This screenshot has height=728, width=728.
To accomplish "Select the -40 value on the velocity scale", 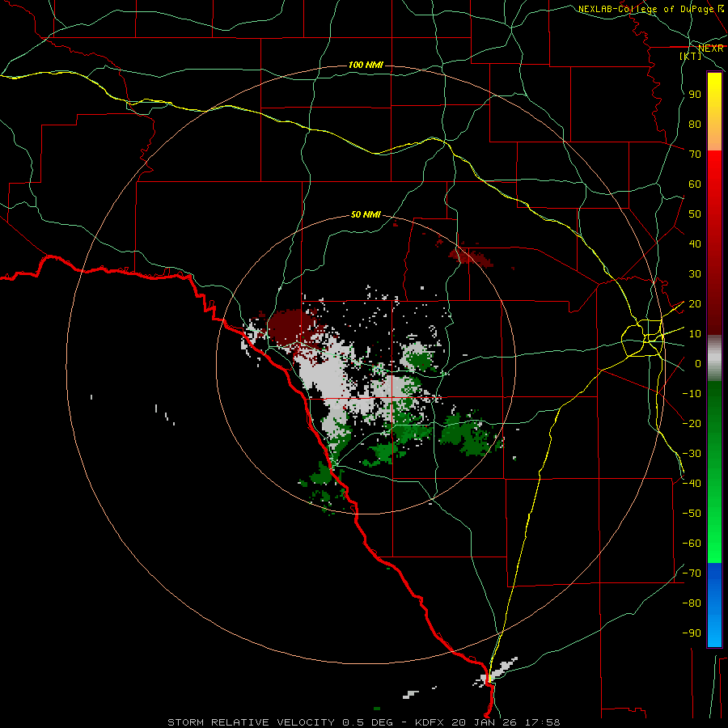I will 692,484.
